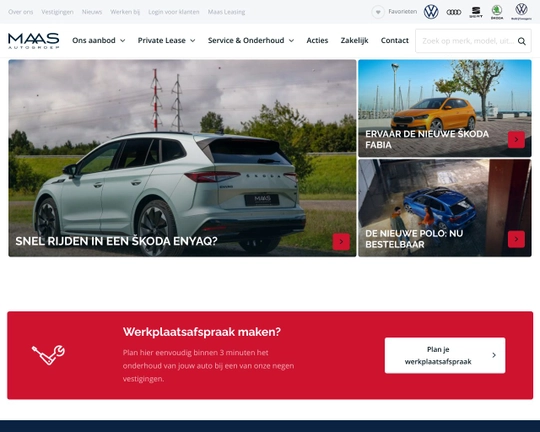
Task: Expand Service & Onderhoud menu chevron
Action: pyautogui.click(x=291, y=41)
